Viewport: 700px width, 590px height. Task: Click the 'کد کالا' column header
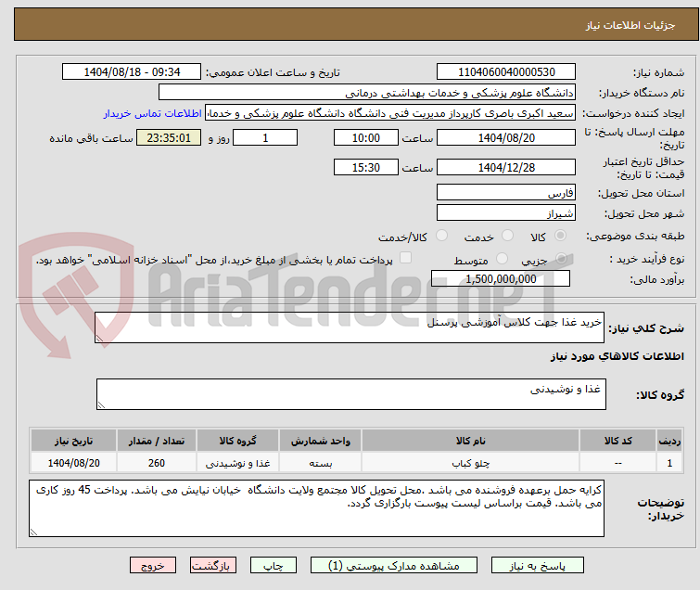tap(617, 441)
